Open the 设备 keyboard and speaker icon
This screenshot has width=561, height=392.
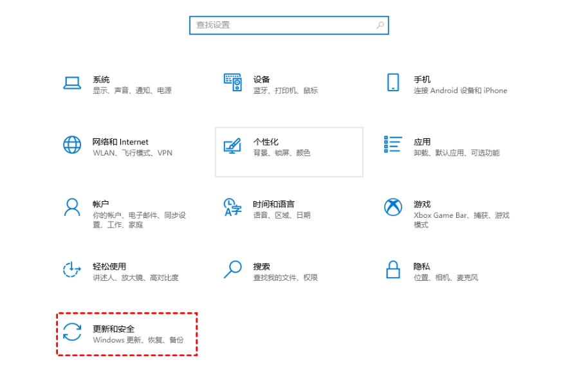click(x=232, y=82)
